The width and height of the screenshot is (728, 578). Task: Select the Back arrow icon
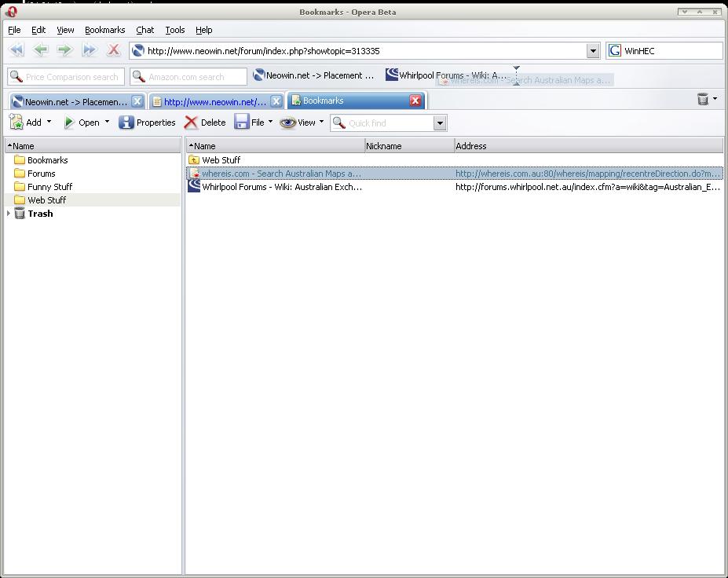40,49
